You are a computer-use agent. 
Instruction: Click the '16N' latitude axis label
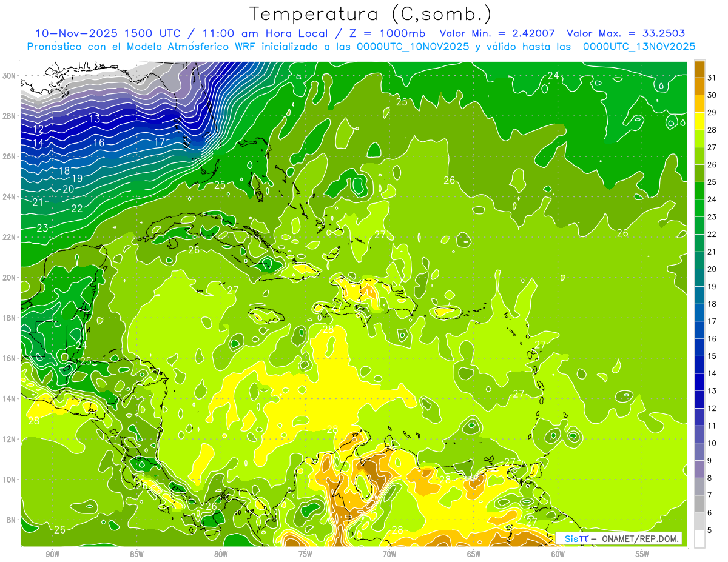click(x=9, y=358)
